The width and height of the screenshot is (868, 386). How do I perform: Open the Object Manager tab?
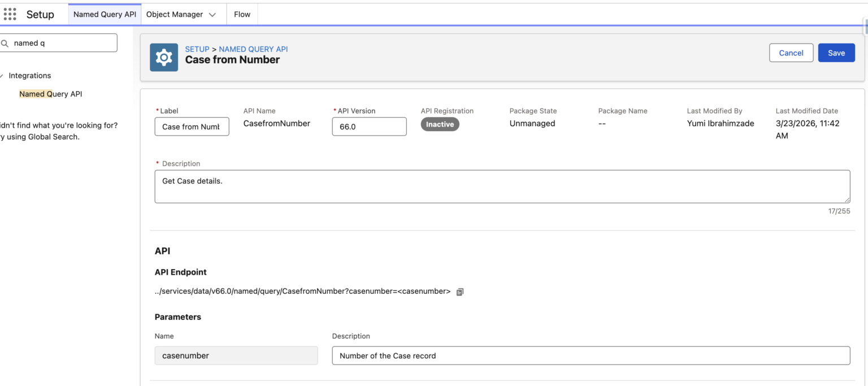coord(175,15)
